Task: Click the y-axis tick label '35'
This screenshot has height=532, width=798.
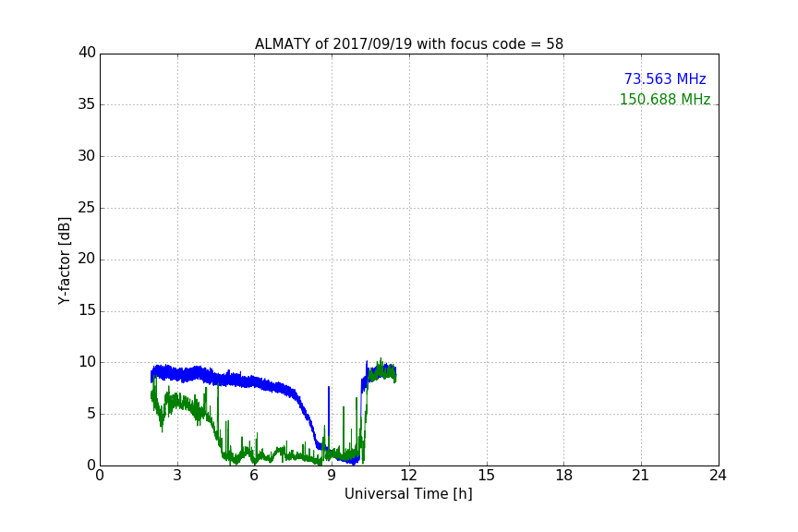Action: click(87, 104)
